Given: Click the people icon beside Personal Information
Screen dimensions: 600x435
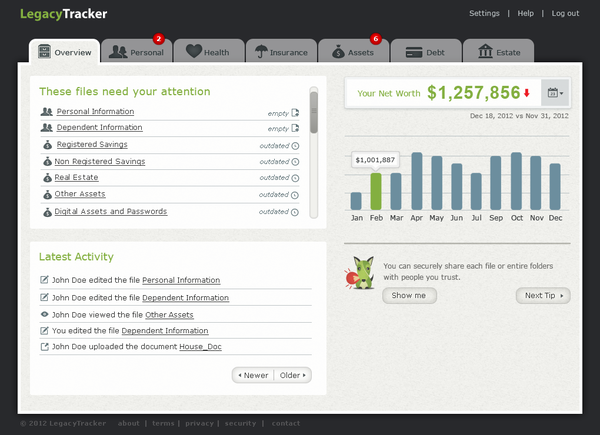Looking at the screenshot, I should 47,111.
